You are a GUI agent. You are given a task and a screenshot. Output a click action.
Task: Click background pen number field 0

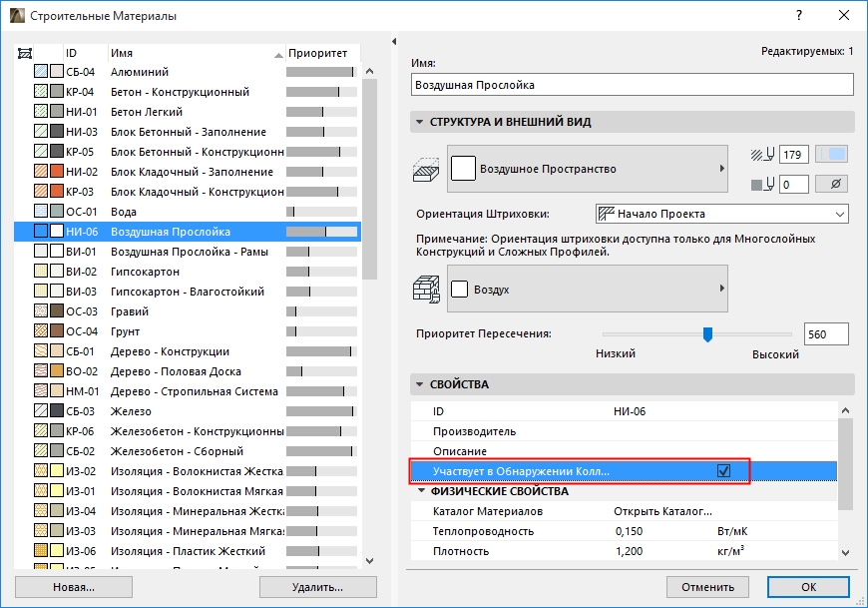(794, 185)
